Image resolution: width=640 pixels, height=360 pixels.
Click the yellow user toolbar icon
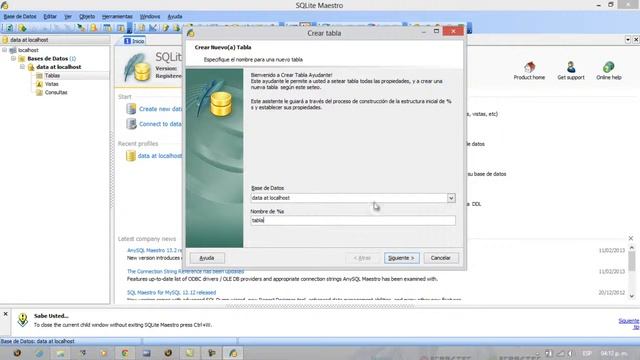94,28
